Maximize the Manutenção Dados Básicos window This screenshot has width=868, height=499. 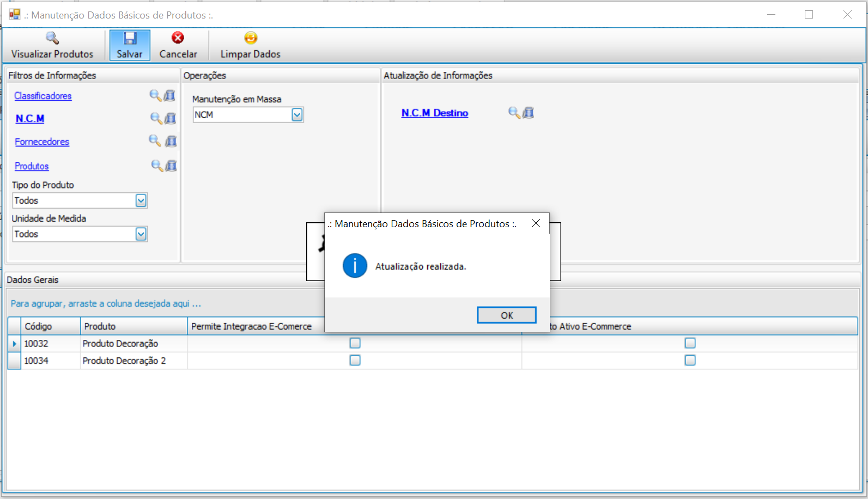(x=809, y=15)
